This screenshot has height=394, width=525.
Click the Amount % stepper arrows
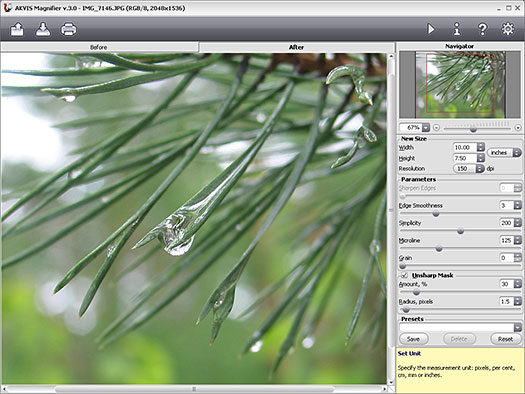(x=518, y=284)
